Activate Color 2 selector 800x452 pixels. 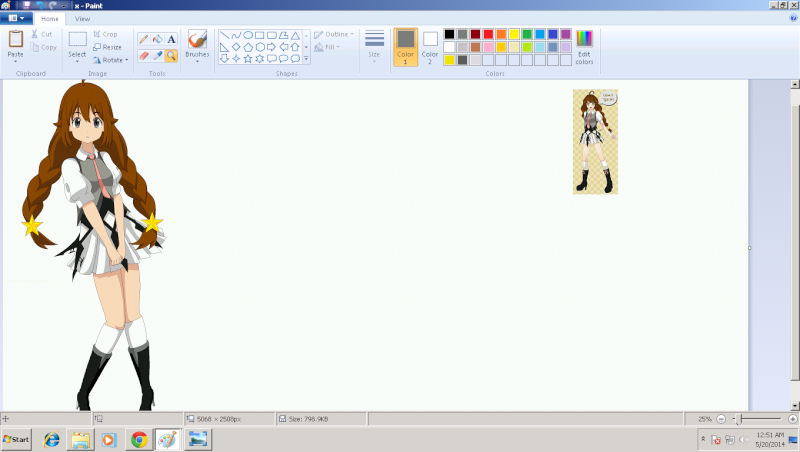point(430,47)
